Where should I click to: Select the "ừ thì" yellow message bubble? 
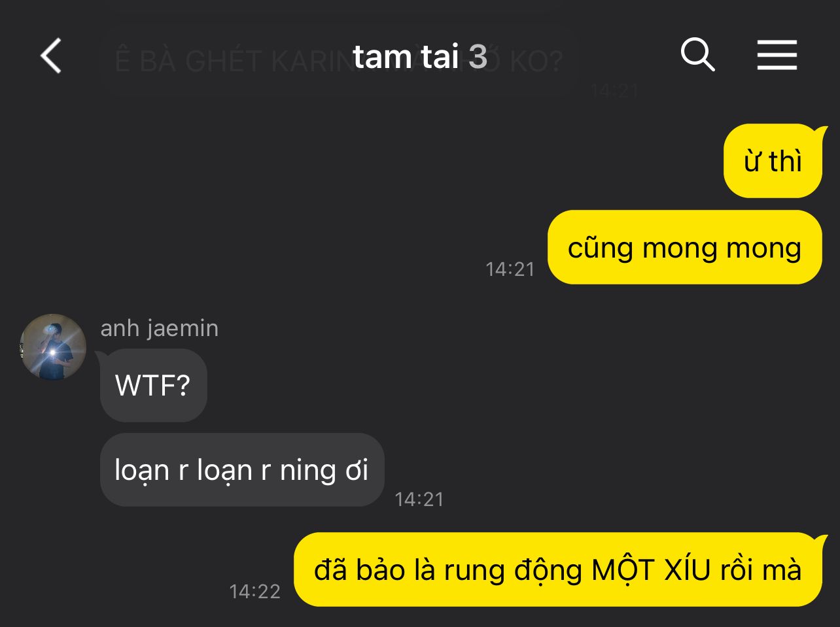tap(773, 161)
